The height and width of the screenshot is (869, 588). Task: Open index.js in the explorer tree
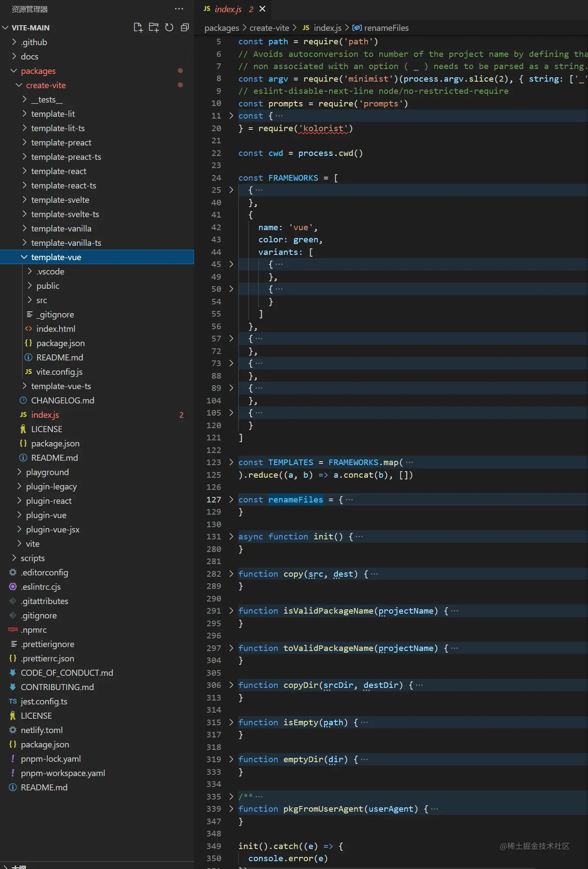pos(97,415)
